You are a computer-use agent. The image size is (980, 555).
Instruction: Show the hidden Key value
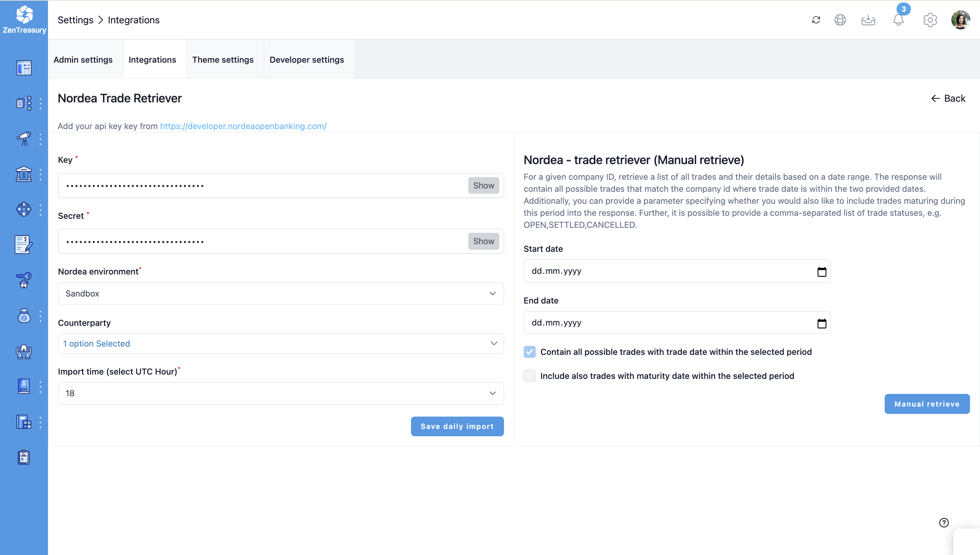pos(483,186)
